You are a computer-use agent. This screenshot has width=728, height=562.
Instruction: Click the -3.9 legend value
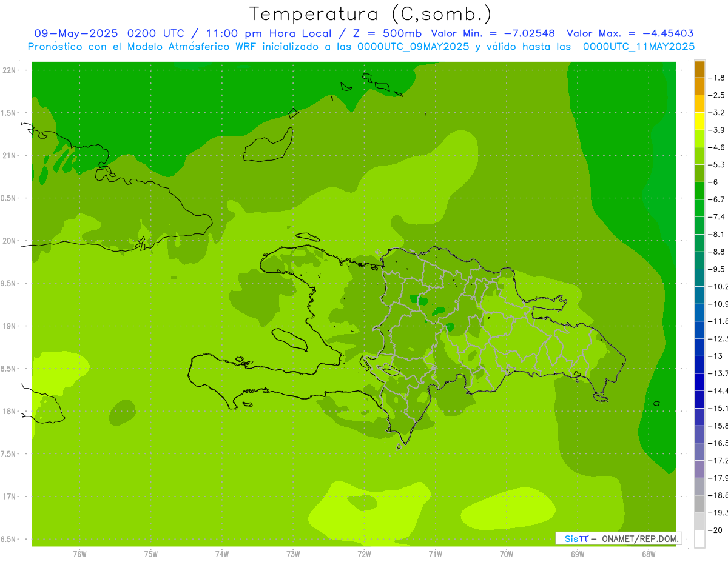(x=717, y=130)
